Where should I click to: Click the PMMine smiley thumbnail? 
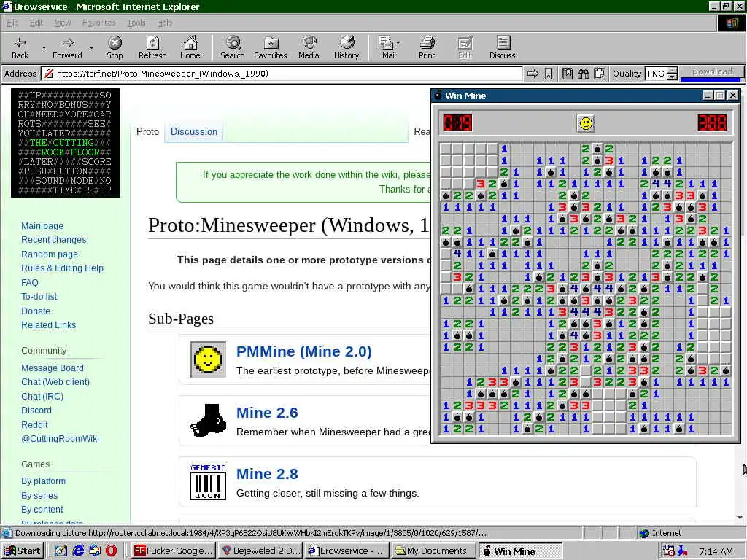[x=208, y=359]
